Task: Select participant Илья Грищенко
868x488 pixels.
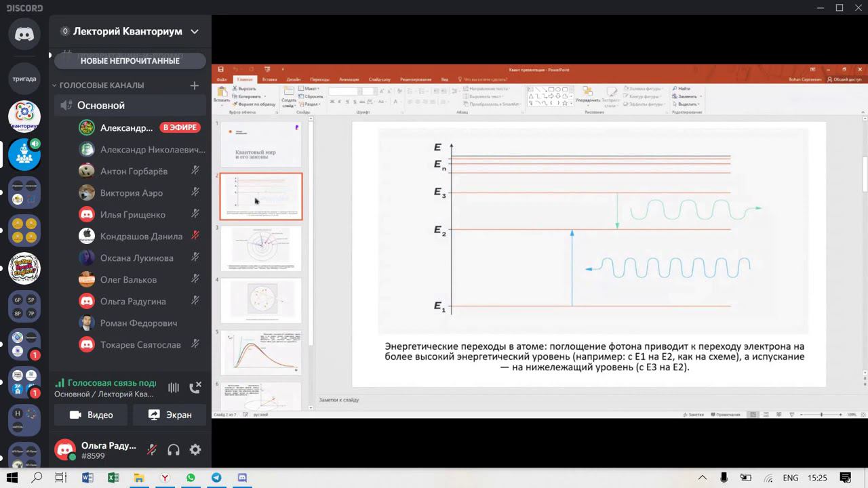Action: click(141, 214)
